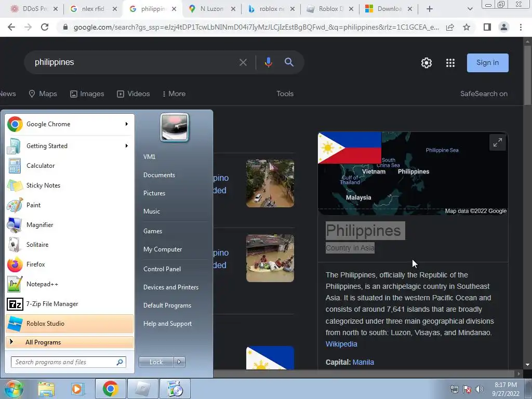
Task: Open 7-Zip File Manager
Action: 70,303
